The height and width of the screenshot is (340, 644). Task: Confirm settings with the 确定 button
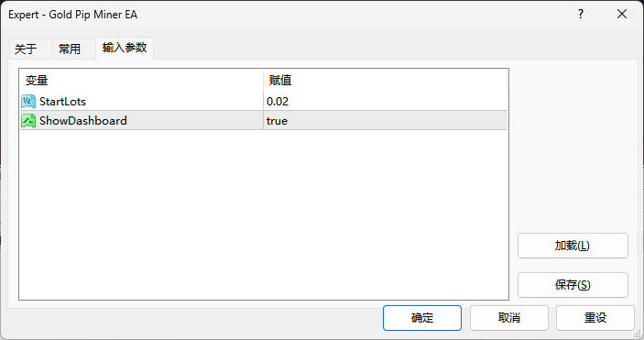click(422, 317)
